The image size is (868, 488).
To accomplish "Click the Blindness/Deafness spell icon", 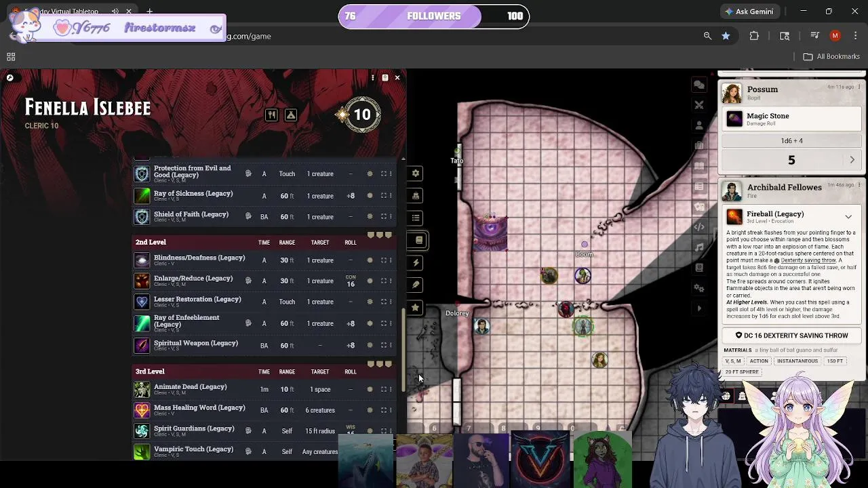I will [x=142, y=260].
